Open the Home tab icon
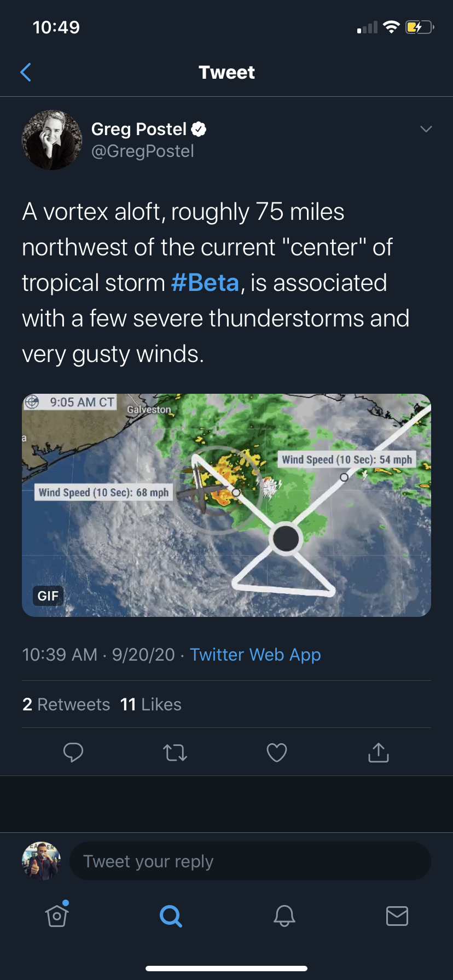The width and height of the screenshot is (453, 980). pos(57,915)
